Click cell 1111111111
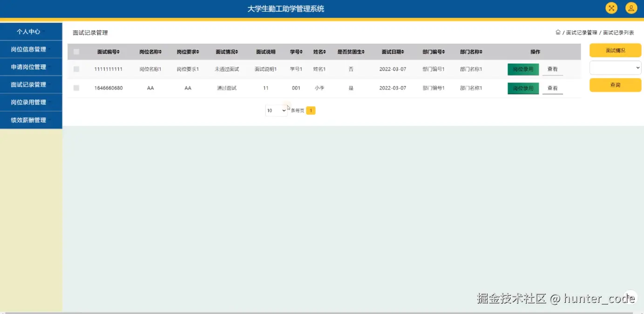This screenshot has width=644, height=314. [108, 69]
